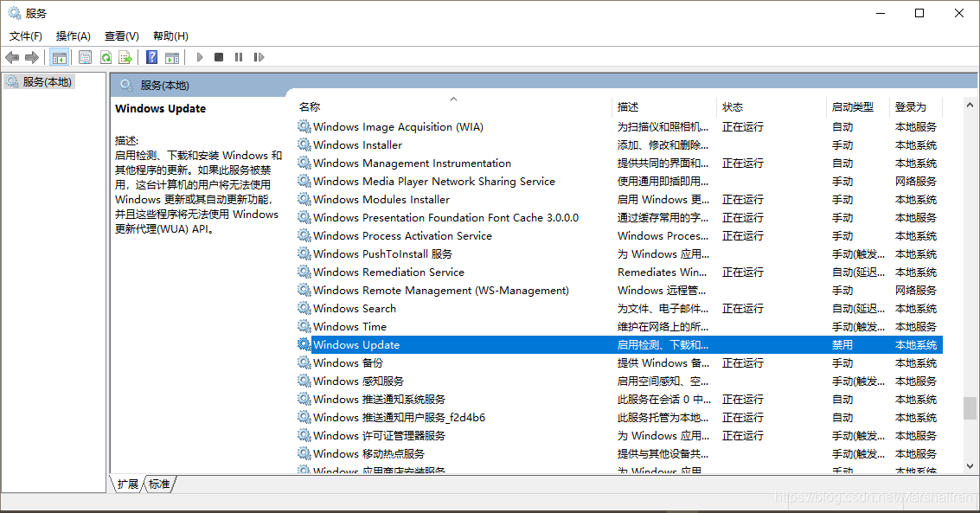980x513 pixels.
Task: Select Windows 移动热点服务 row
Action: coord(619,453)
